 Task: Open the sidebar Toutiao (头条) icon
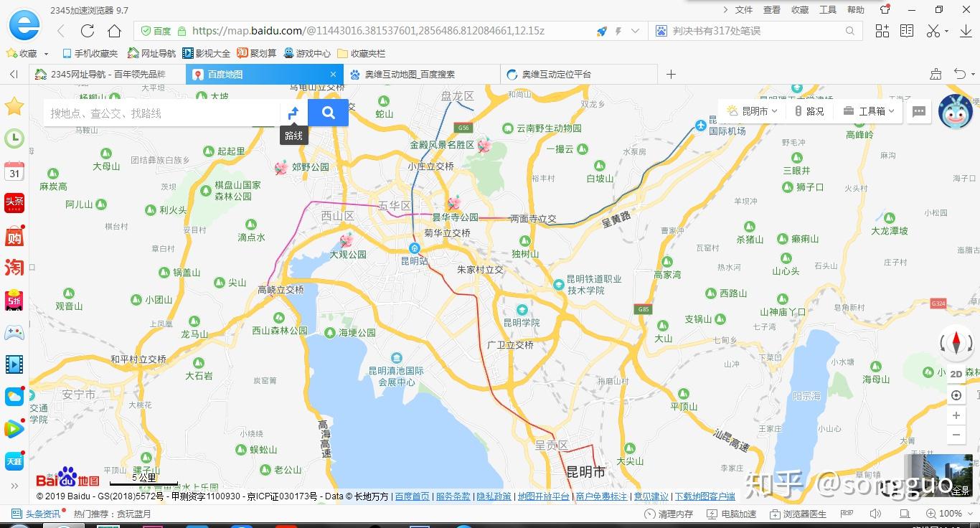pyautogui.click(x=14, y=203)
